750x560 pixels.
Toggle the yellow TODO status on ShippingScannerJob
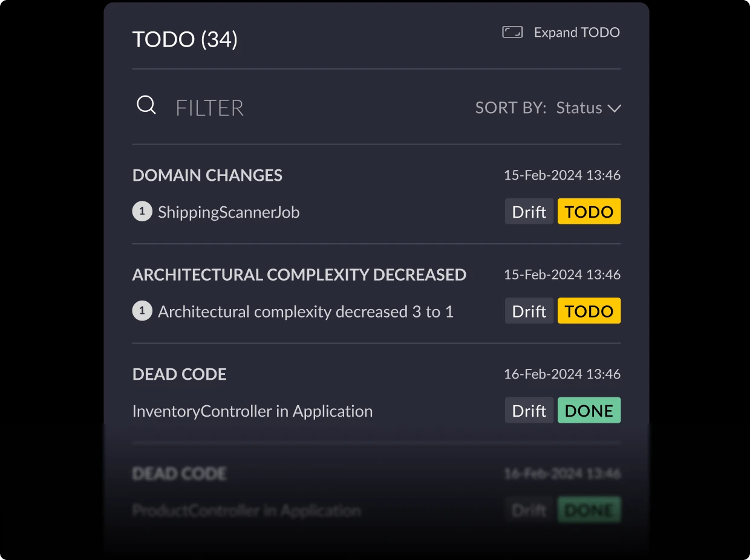tap(589, 212)
